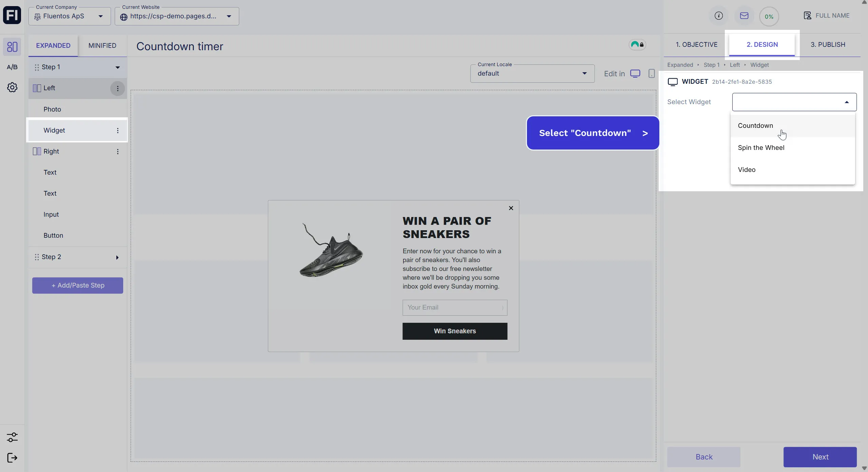868x472 pixels.
Task: Open the Widget layer's three-dot options menu
Action: pyautogui.click(x=117, y=131)
